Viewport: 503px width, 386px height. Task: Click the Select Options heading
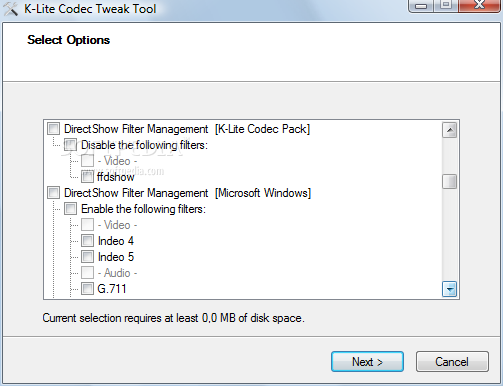tap(69, 40)
